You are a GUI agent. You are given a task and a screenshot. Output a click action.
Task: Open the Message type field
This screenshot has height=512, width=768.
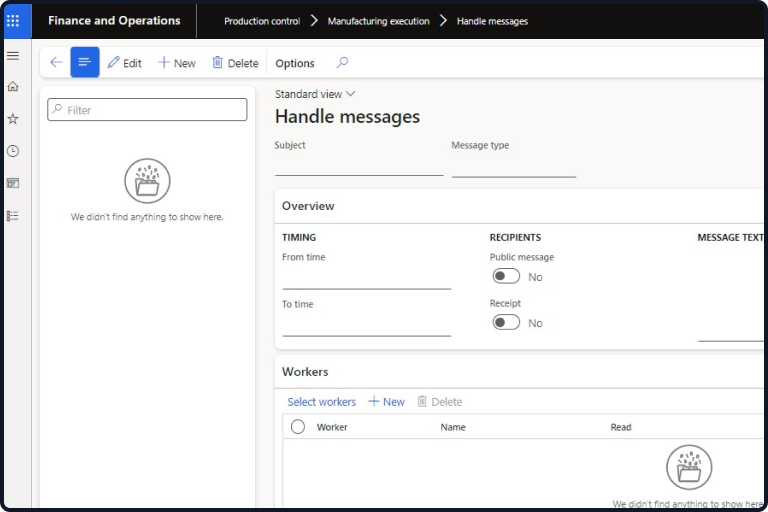514,168
